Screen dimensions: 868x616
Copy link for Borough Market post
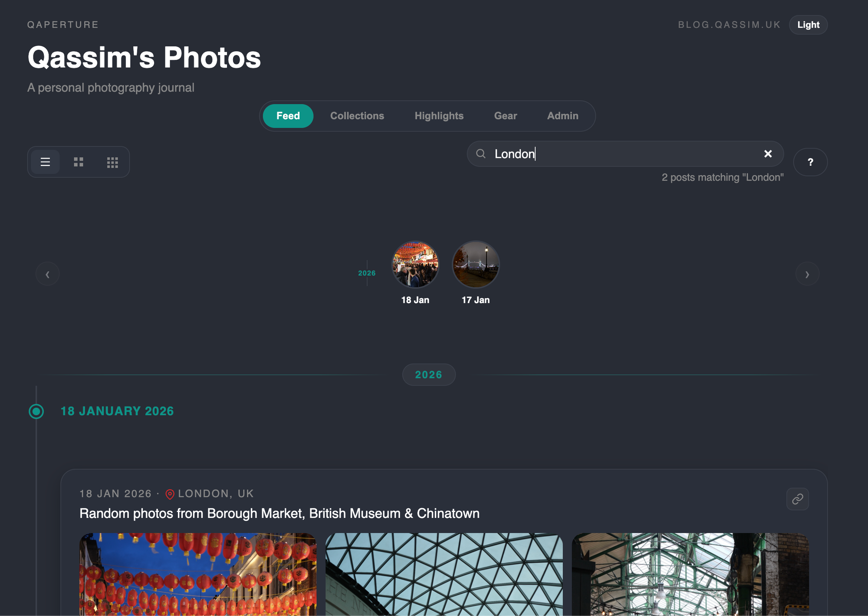(x=797, y=499)
